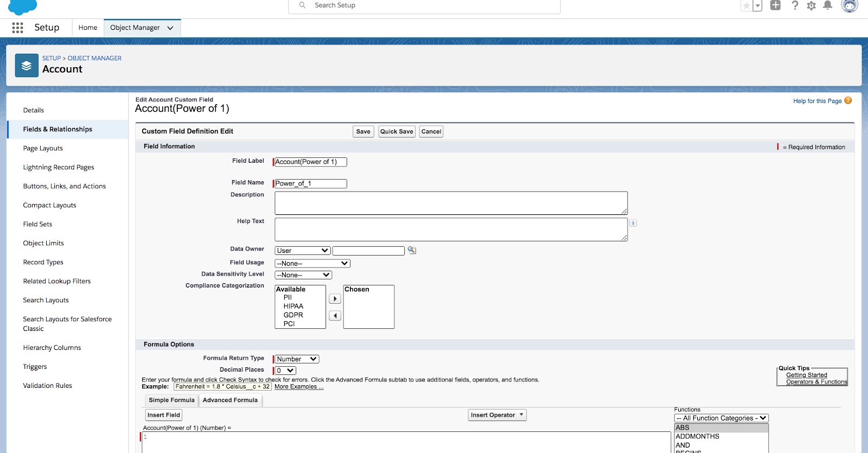The image size is (868, 453).
Task: Open the Field Usage dropdown
Action: point(312,263)
